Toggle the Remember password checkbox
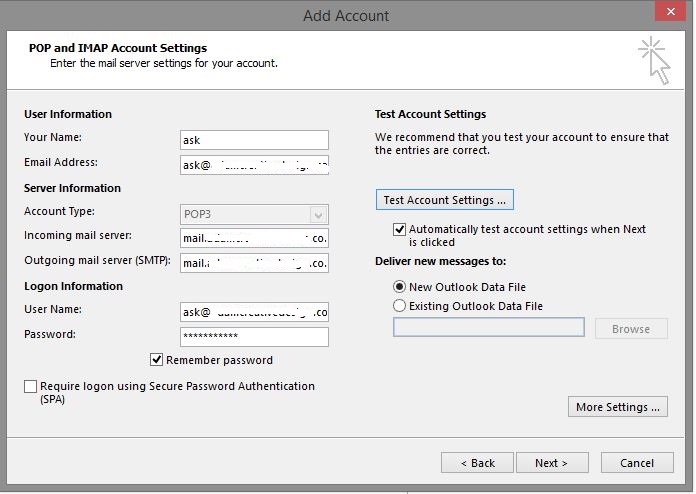The width and height of the screenshot is (696, 494). [x=157, y=360]
